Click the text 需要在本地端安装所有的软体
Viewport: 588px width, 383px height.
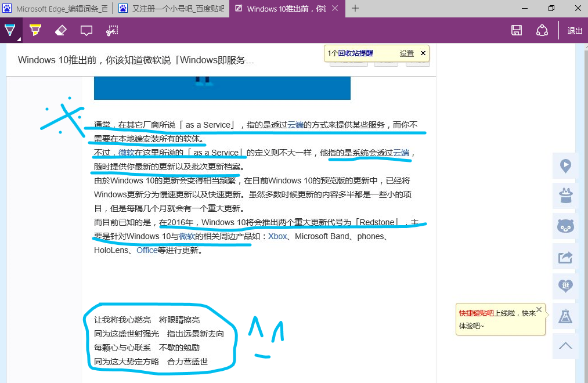pyautogui.click(x=147, y=139)
